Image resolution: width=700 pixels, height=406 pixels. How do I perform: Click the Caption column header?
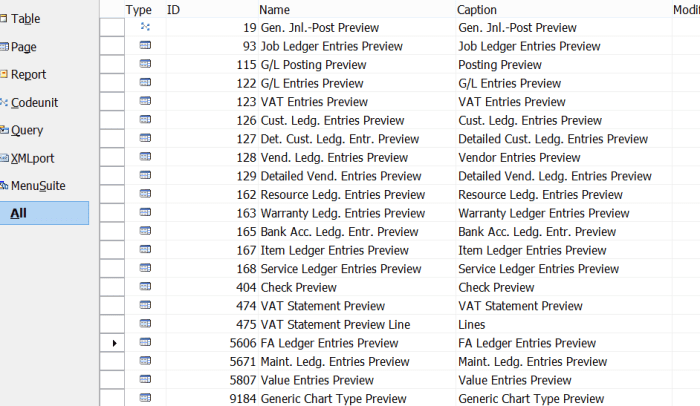(478, 9)
